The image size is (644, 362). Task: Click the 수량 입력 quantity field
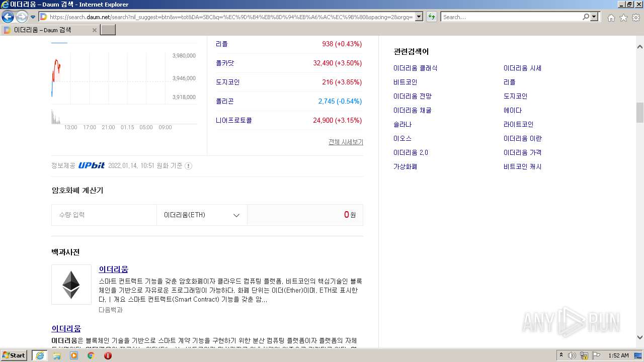104,215
